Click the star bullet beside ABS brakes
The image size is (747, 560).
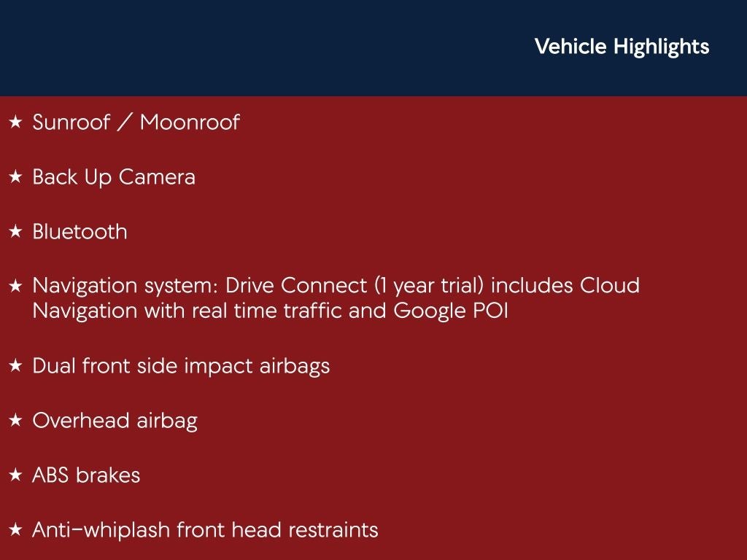[15, 475]
